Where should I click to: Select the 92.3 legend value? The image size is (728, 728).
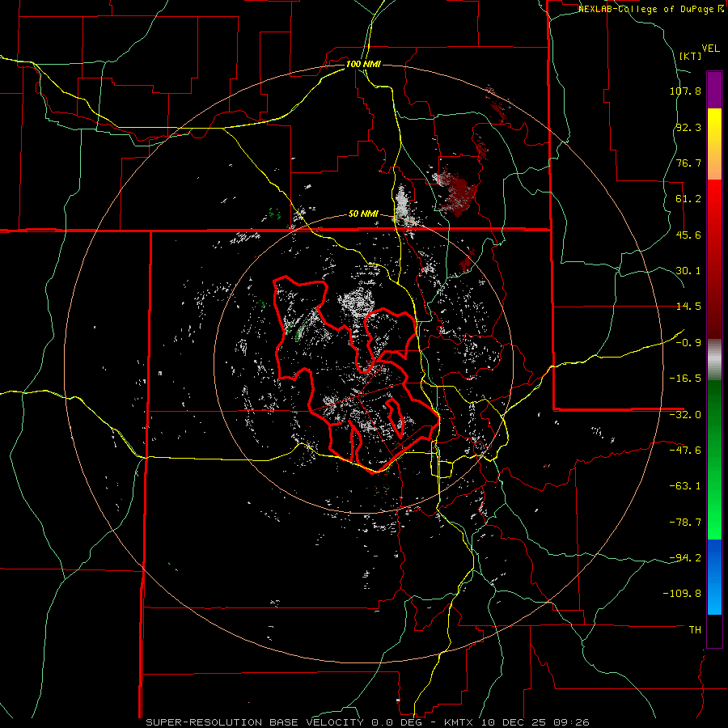(x=688, y=127)
